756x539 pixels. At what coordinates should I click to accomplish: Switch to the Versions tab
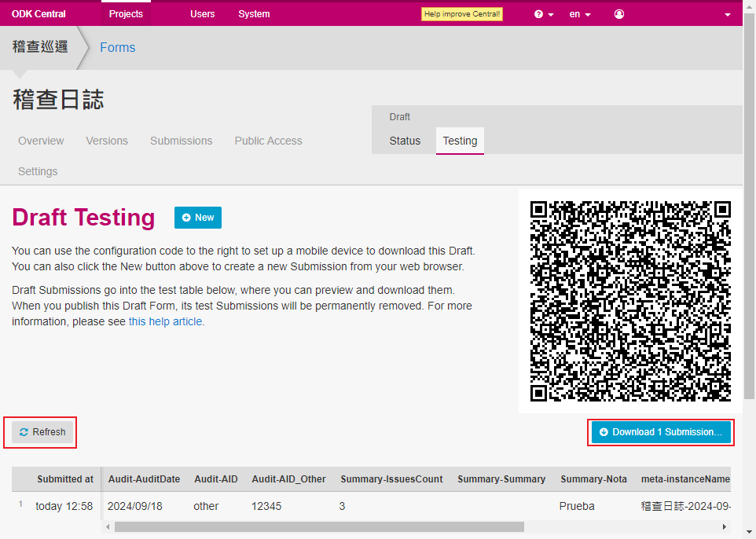click(107, 141)
